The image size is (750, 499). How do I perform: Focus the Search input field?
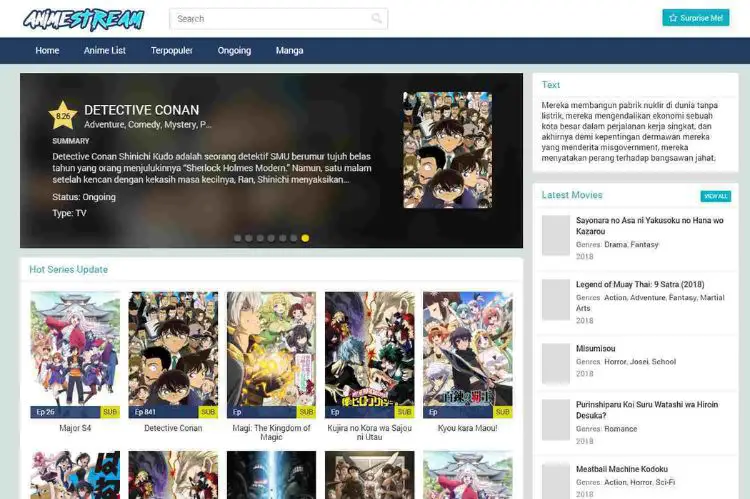[278, 19]
